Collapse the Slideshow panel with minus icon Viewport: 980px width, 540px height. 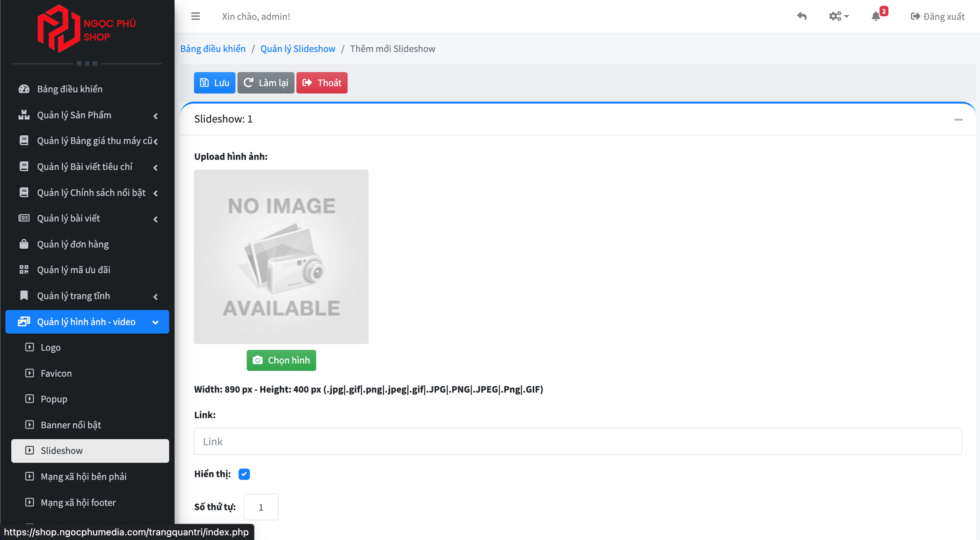point(958,119)
